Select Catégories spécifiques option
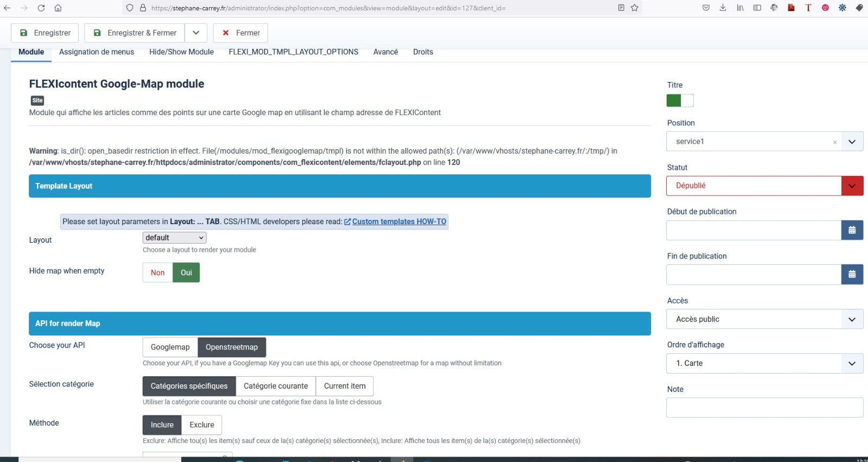Screen dimensions: 868x462 (x=189, y=387)
